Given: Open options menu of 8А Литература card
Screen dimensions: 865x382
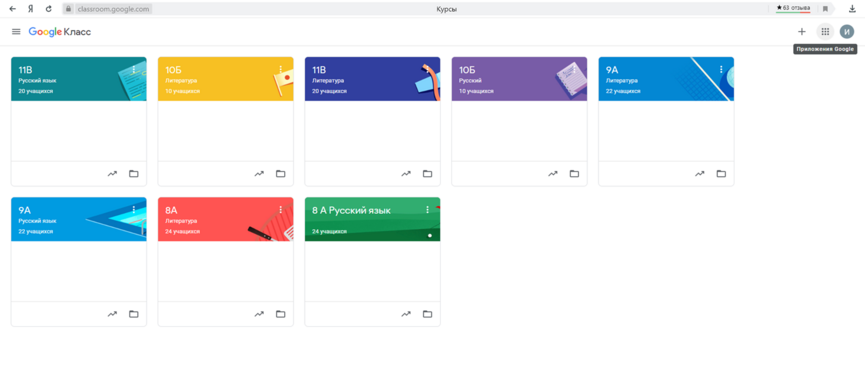Looking at the screenshot, I should [280, 210].
